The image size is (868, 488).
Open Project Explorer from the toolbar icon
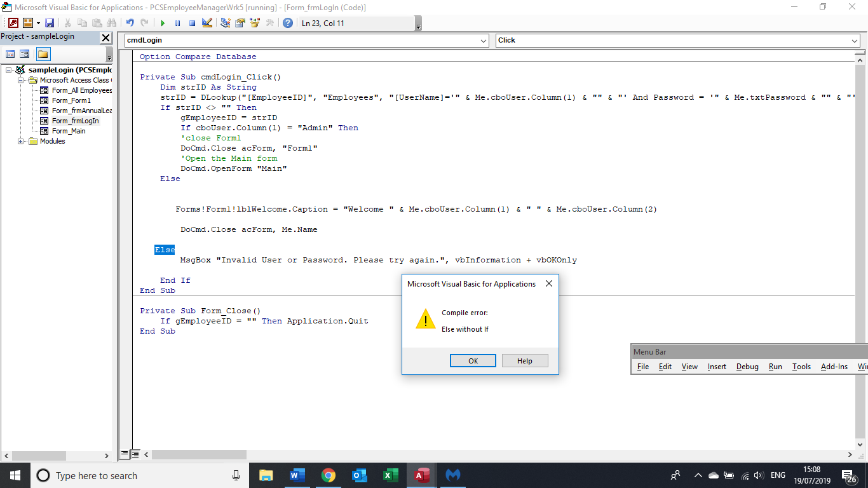tap(226, 23)
